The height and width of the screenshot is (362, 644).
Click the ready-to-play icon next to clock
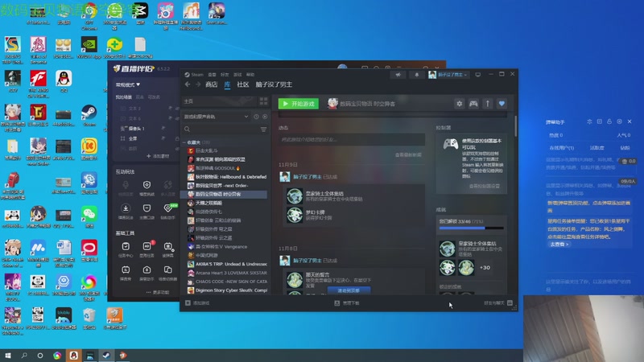click(265, 117)
